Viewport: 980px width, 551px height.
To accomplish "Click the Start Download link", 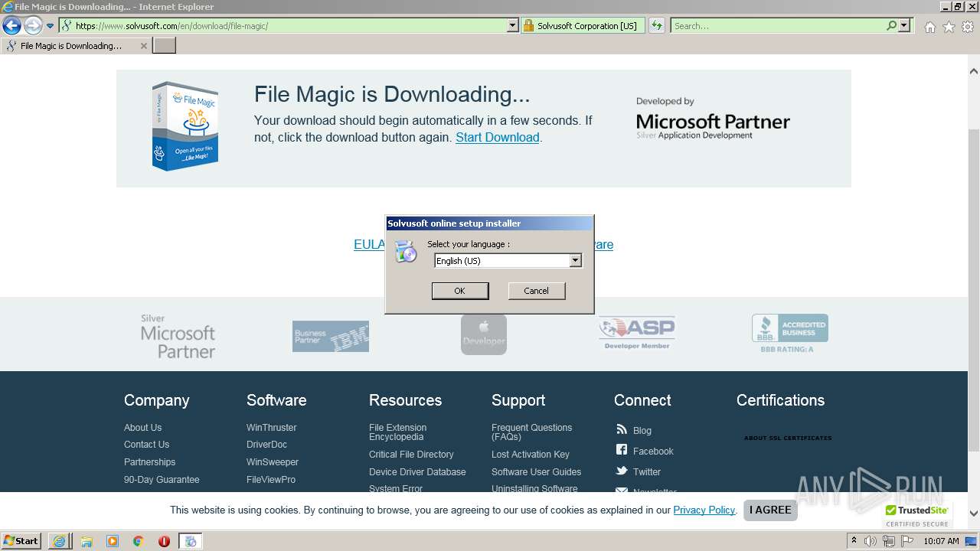I will pyautogui.click(x=498, y=138).
